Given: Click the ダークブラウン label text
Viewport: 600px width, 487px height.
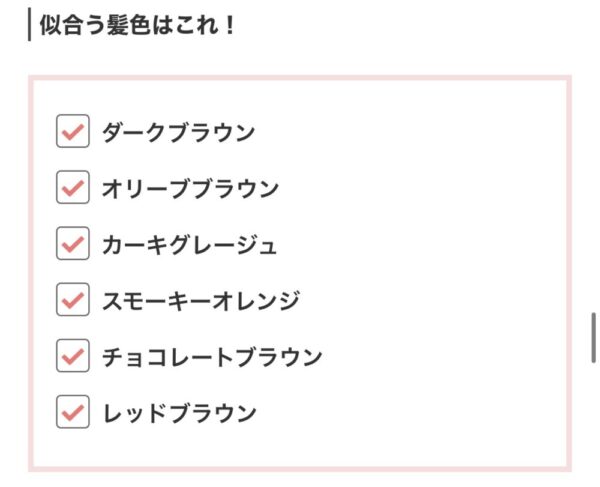Looking at the screenshot, I should (x=178, y=132).
